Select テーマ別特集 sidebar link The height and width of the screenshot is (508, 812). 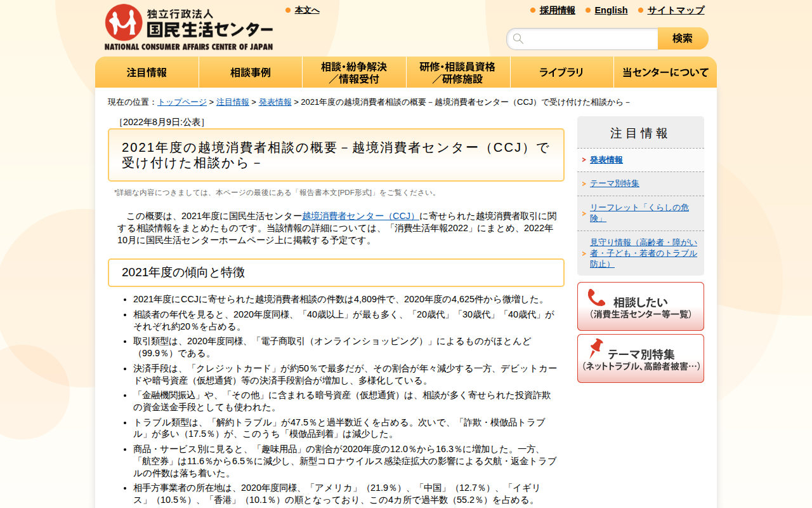point(615,184)
